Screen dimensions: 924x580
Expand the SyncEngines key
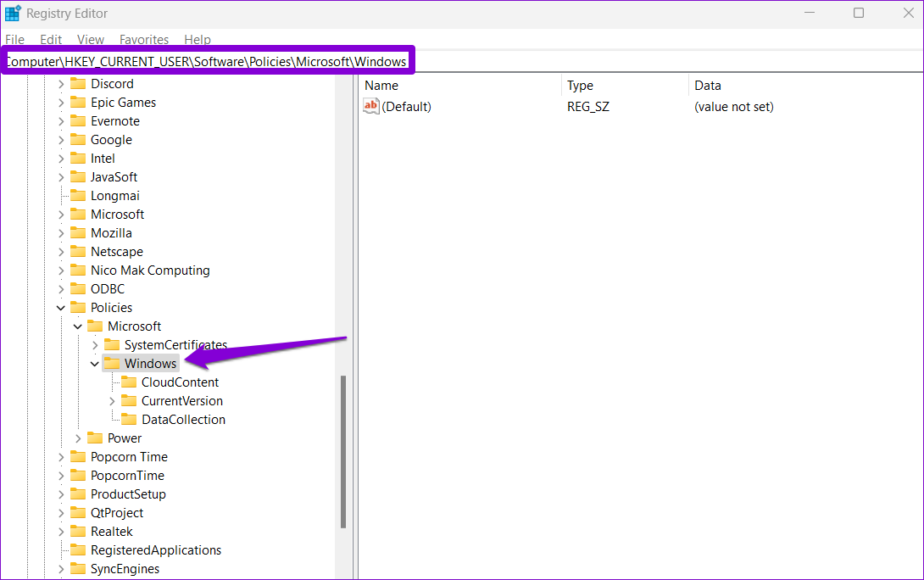[61, 569]
